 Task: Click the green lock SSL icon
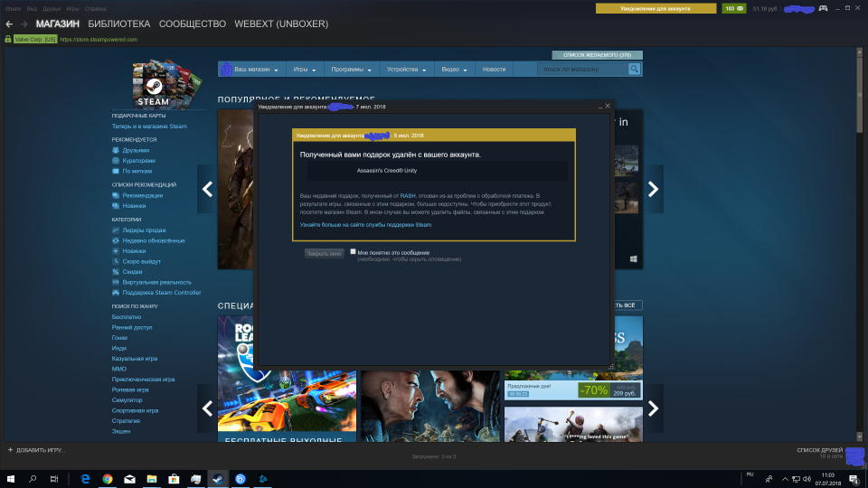(8, 39)
